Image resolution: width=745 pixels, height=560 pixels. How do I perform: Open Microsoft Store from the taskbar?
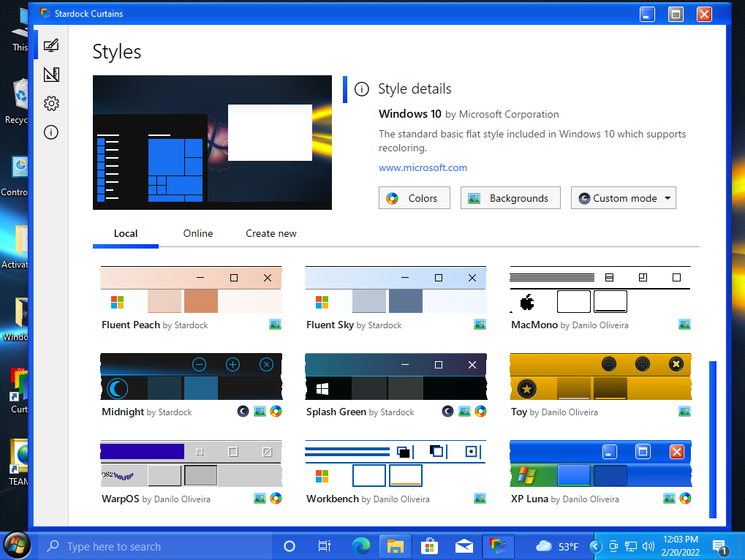point(429,546)
